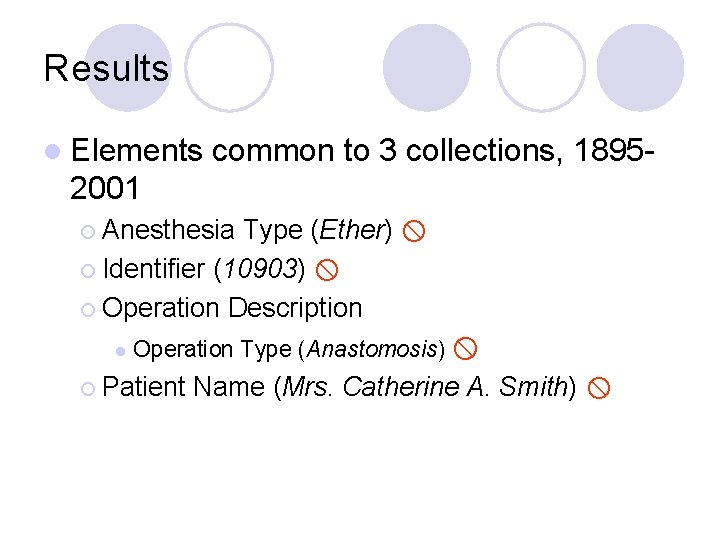Click the hollow bullet before Identifier
The height and width of the screenshot is (540, 720).
pos(88,270)
